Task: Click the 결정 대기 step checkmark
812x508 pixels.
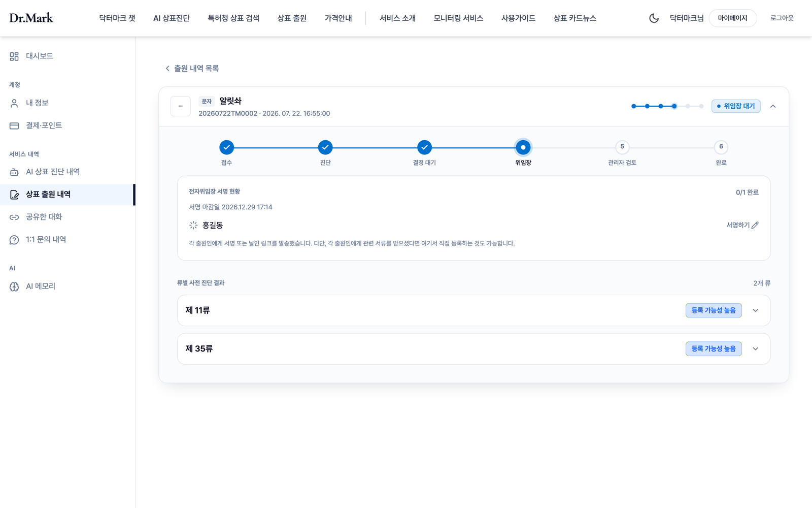Action: click(x=424, y=147)
